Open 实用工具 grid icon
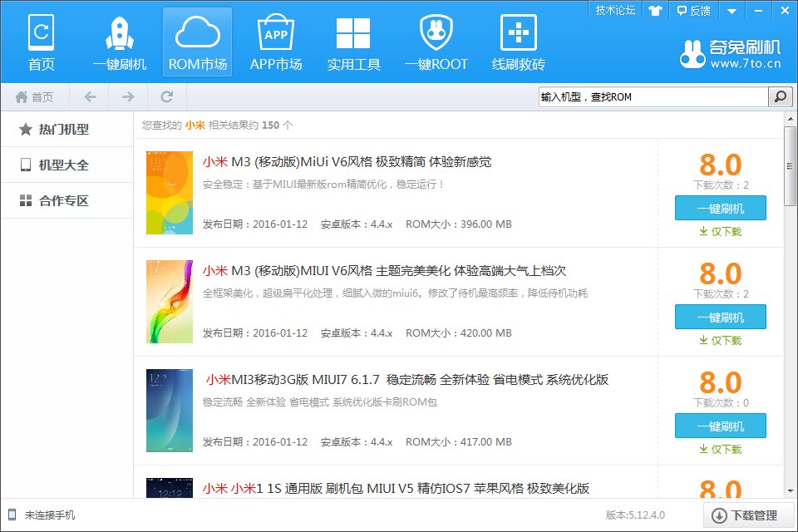Viewport: 798px width, 532px height. [354, 42]
